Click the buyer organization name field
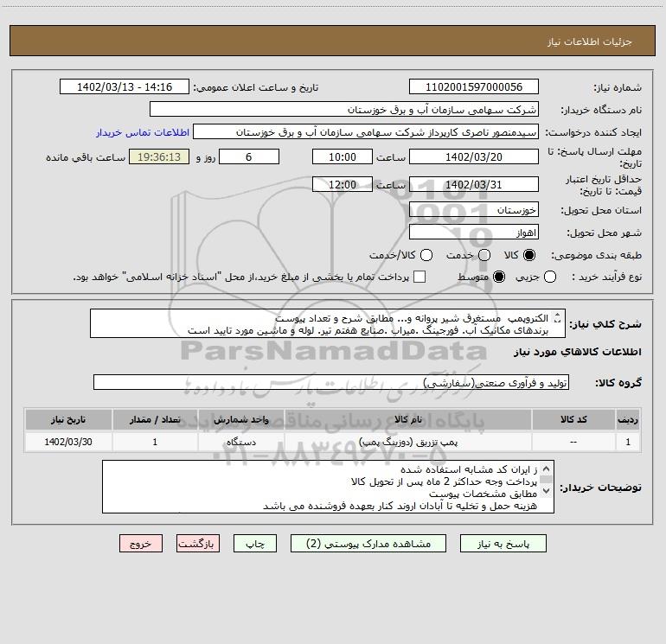The height and width of the screenshot is (644, 666). (344, 109)
